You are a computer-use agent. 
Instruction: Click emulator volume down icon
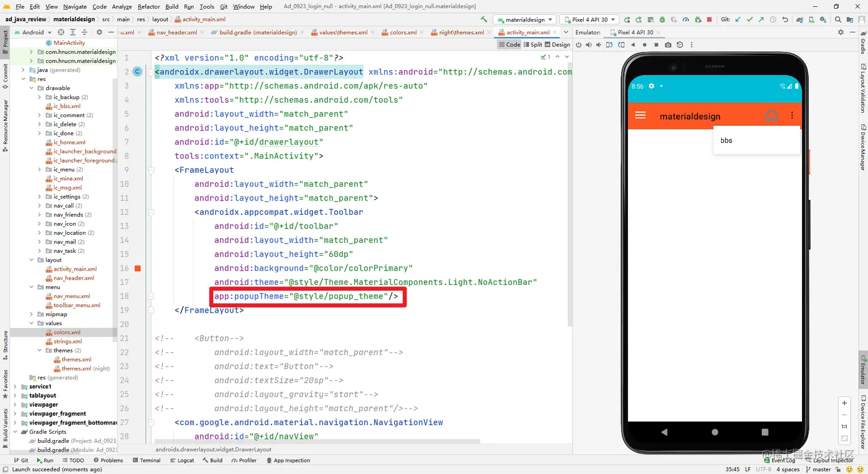(599, 45)
